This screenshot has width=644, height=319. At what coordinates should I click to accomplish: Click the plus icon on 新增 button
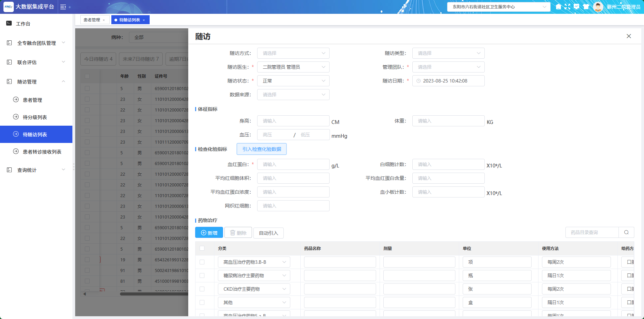203,233
